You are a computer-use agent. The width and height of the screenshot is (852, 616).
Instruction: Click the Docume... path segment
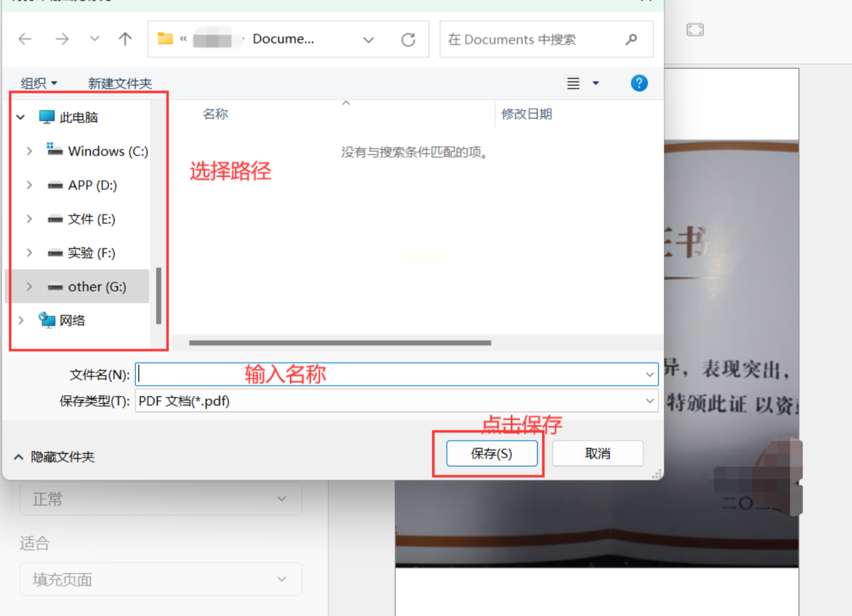283,39
